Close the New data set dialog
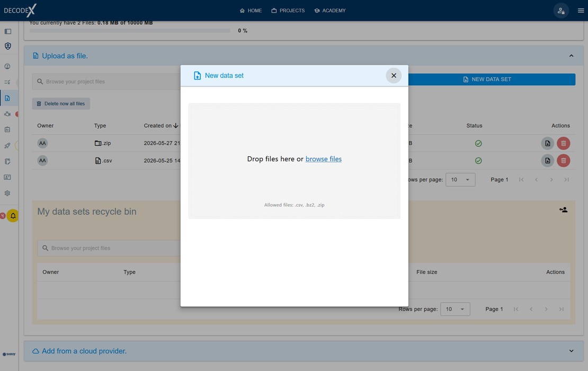Screen dimensions: 588x371 pyautogui.click(x=394, y=75)
